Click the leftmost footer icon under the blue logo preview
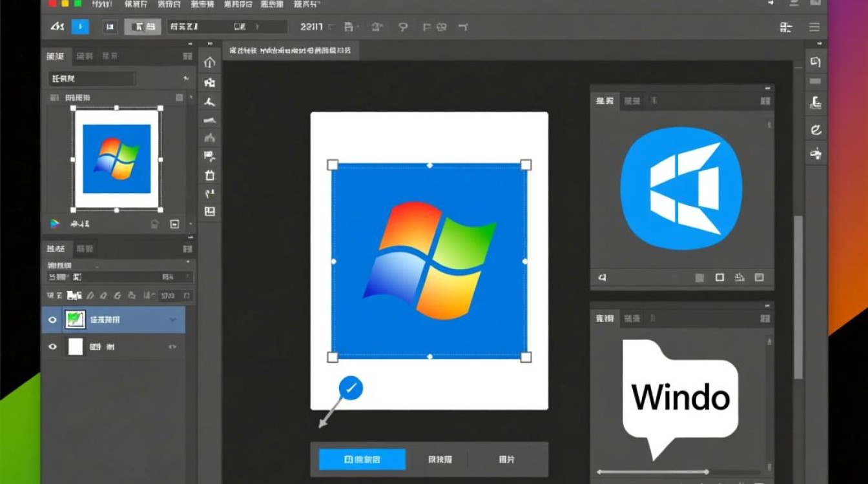The width and height of the screenshot is (868, 484). [x=602, y=277]
